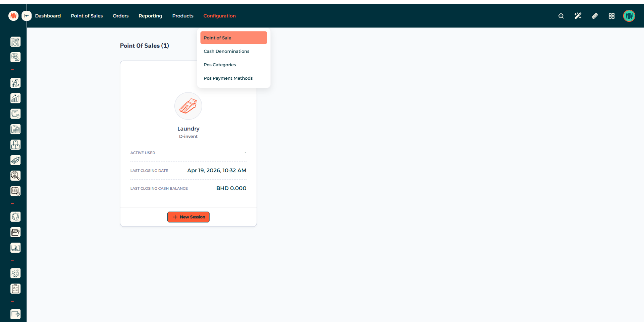
Task: Collapse the sidebar with the arrow toggle
Action: point(26,16)
